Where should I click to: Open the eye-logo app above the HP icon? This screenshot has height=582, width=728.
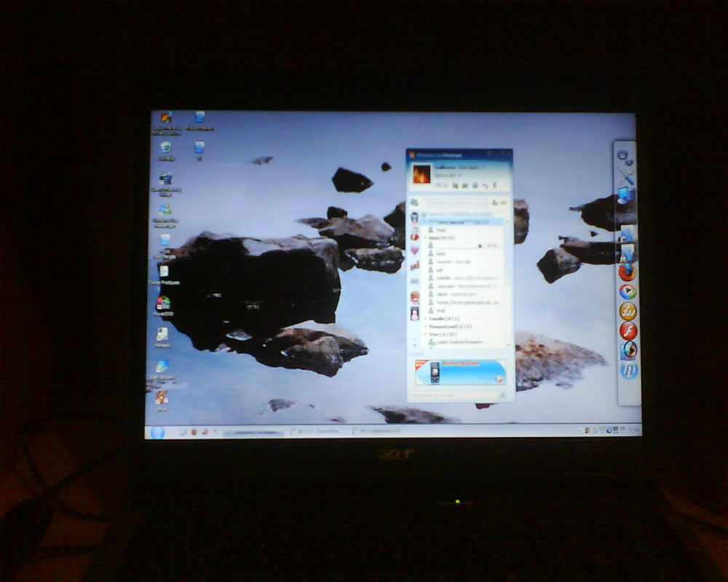(629, 351)
